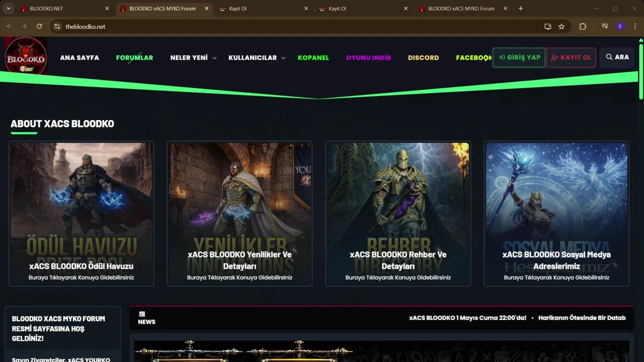The image size is (644, 362).
Task: Expand the NELER YENİ dropdown chevron
Action: (x=214, y=58)
